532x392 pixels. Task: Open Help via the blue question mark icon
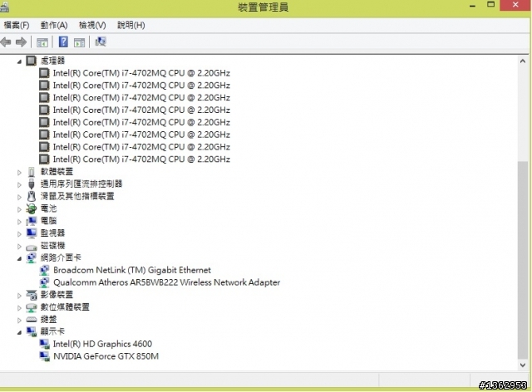coord(63,42)
